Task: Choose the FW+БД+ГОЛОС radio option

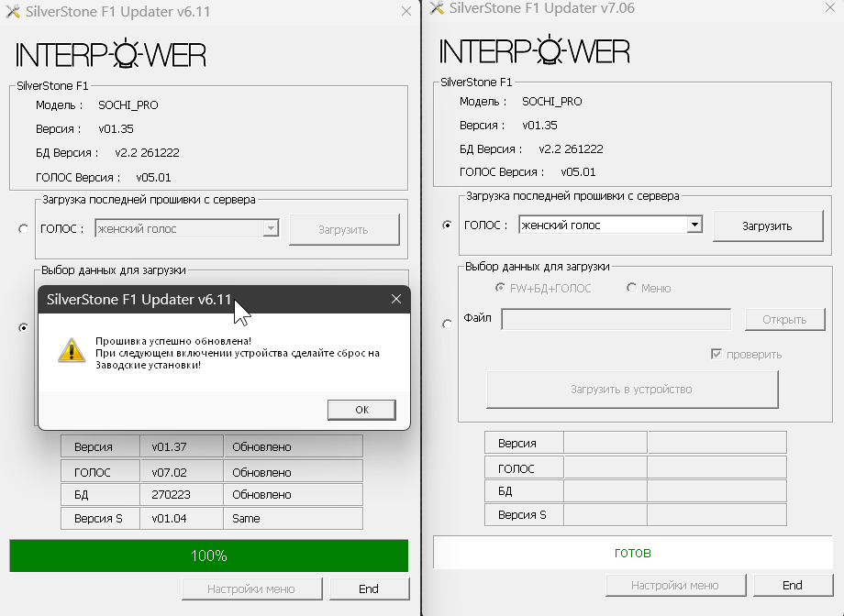Action: (501, 288)
